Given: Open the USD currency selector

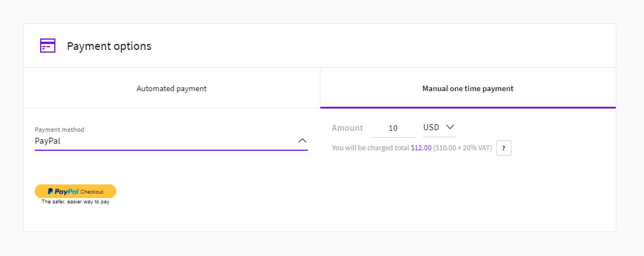Looking at the screenshot, I should (438, 127).
